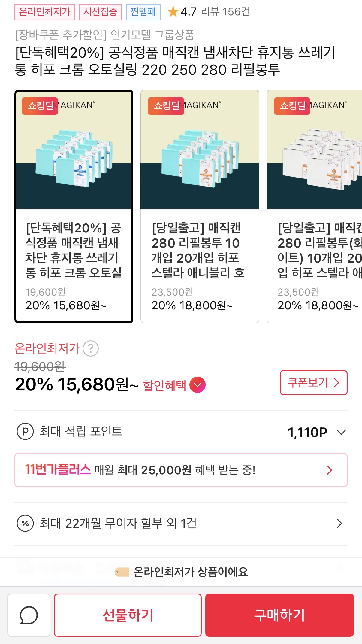Select the 온라인최저가 tag at top

click(45, 12)
